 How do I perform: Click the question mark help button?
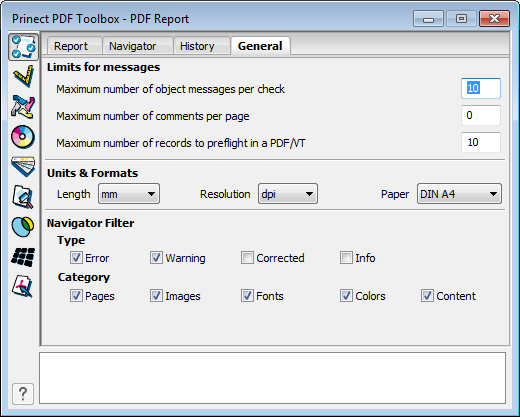(x=23, y=394)
